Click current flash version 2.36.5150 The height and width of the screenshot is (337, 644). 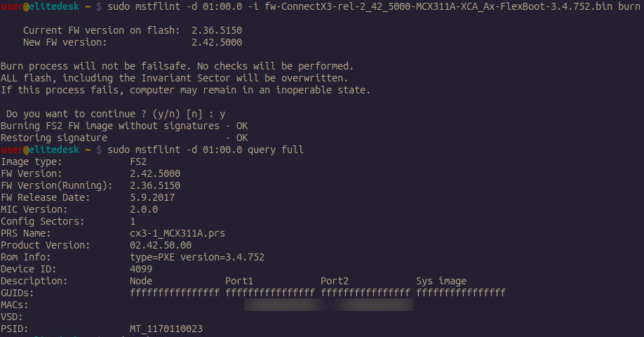pyautogui.click(x=217, y=30)
